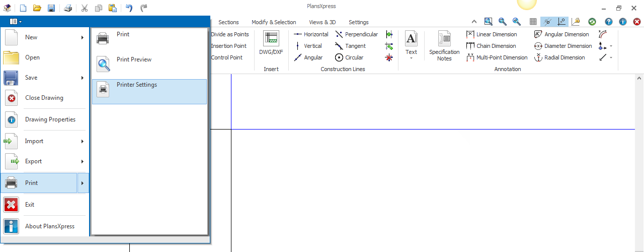
Task: Click the zoom window magnifier icon
Action: click(502, 22)
